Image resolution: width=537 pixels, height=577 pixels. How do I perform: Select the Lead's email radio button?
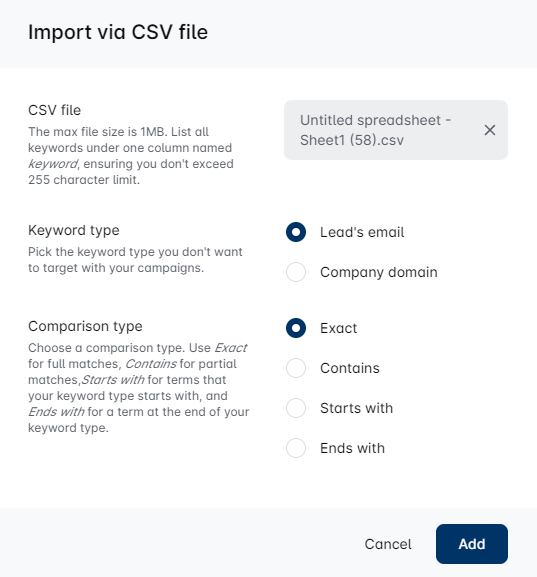pos(296,232)
